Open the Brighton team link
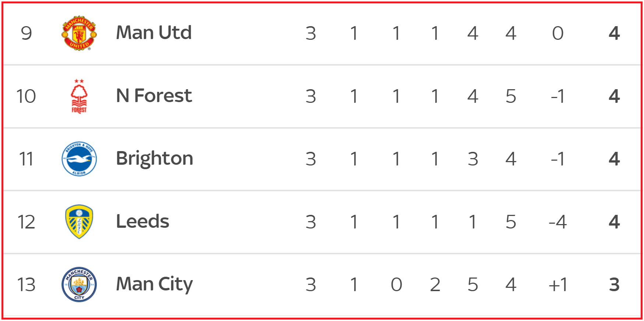The height and width of the screenshot is (321, 644). (x=155, y=159)
